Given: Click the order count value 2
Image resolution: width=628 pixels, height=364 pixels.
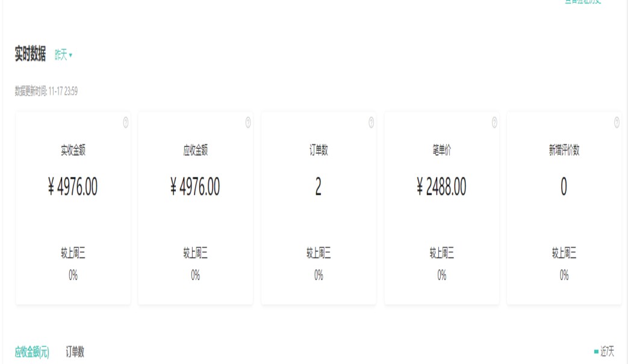Looking at the screenshot, I should pos(319,188).
